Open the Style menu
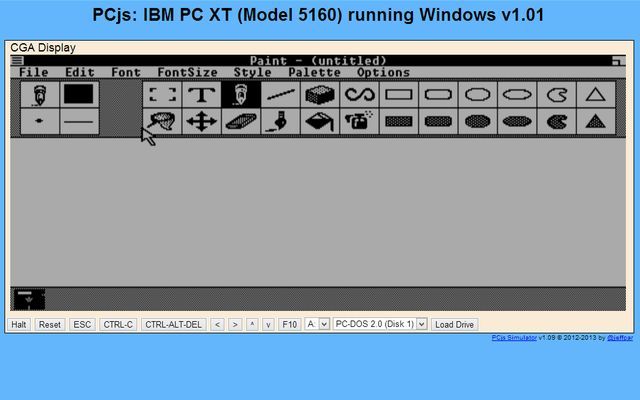 pos(252,72)
